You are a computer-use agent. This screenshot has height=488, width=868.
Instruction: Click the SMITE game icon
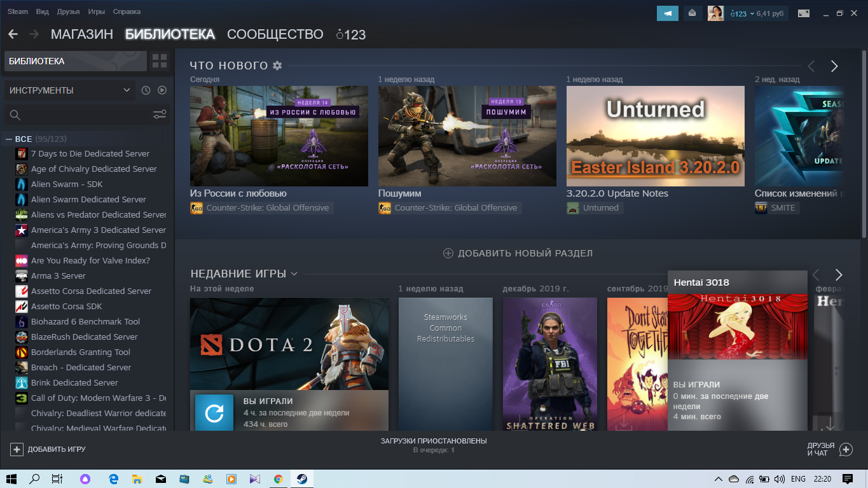(x=761, y=208)
